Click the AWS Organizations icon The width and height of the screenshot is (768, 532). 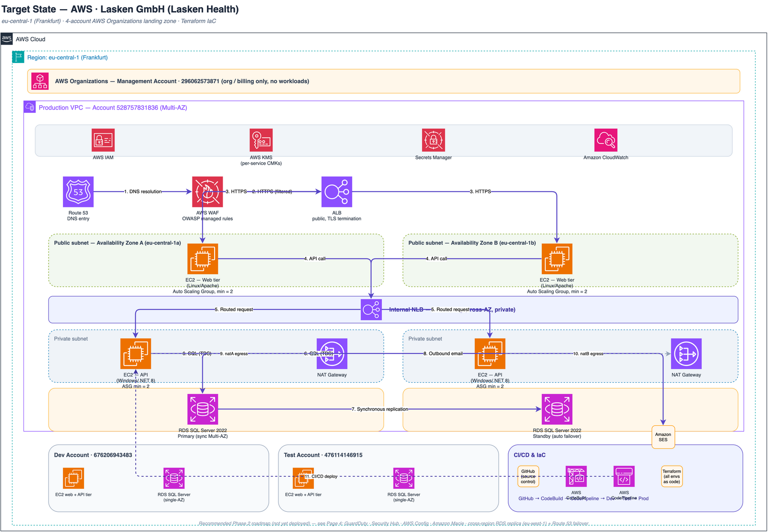[40, 81]
